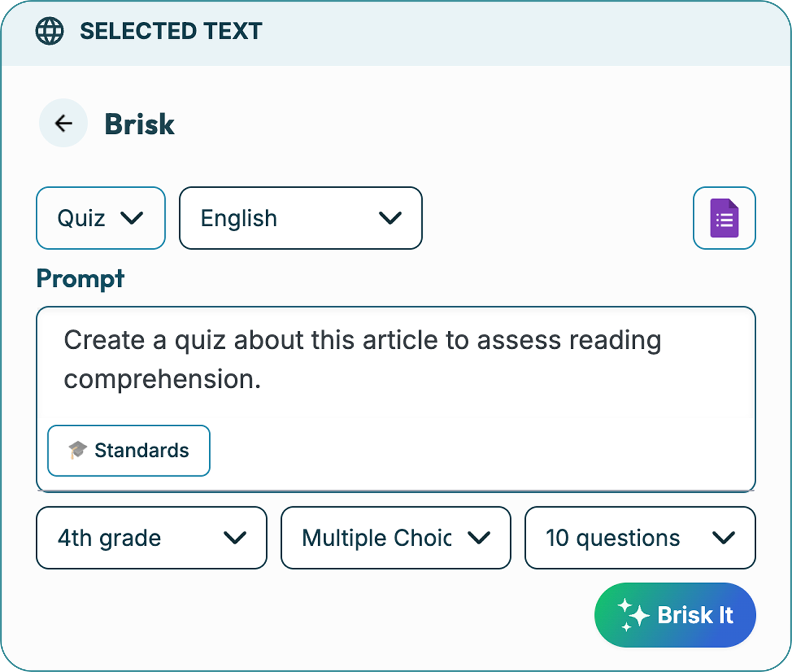Click the Standards button
The height and width of the screenshot is (672, 792).
(x=129, y=451)
